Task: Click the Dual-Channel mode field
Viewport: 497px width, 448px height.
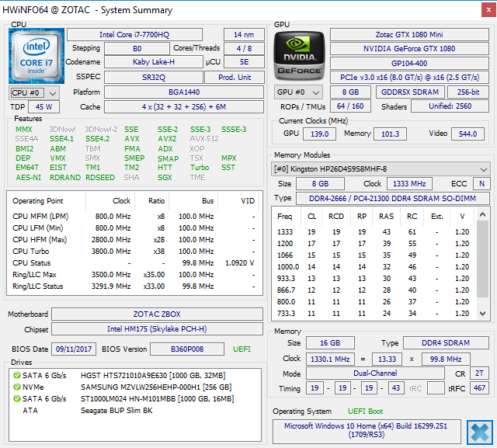Action: [x=375, y=373]
